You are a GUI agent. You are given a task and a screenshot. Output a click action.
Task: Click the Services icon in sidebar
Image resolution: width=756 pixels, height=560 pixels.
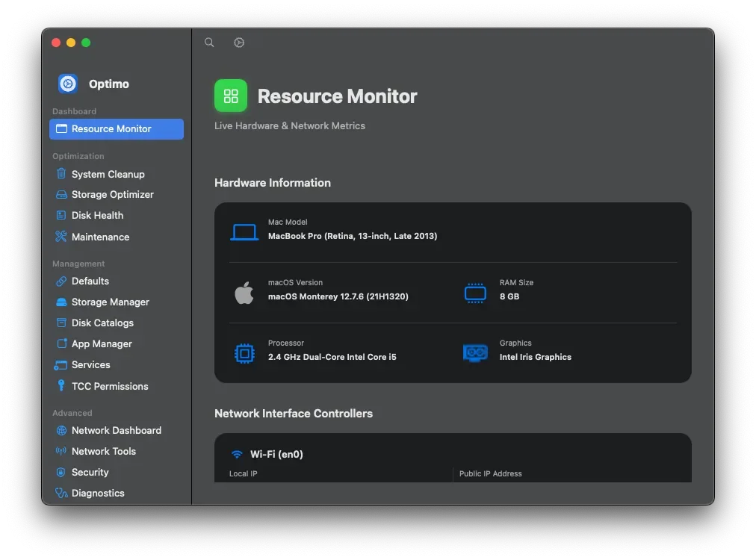pyautogui.click(x=61, y=365)
